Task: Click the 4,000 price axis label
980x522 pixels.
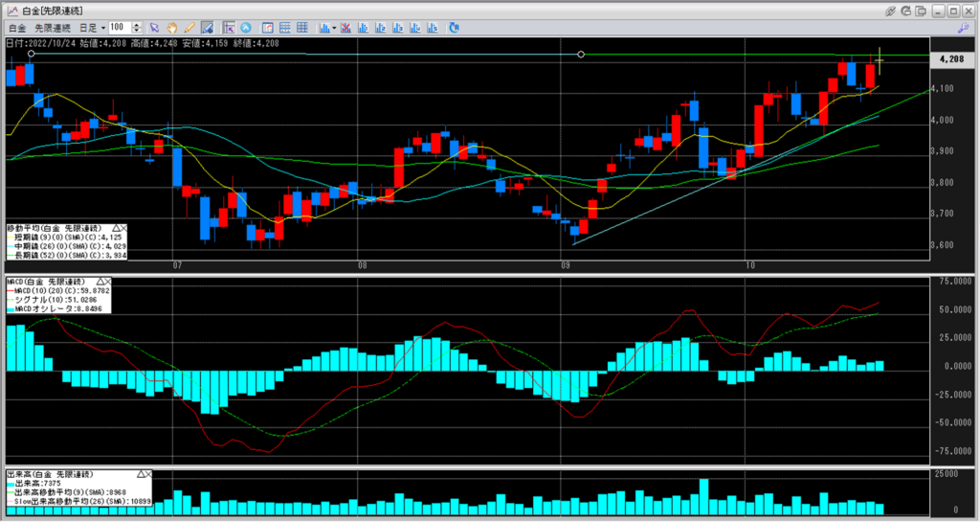Action: click(942, 120)
